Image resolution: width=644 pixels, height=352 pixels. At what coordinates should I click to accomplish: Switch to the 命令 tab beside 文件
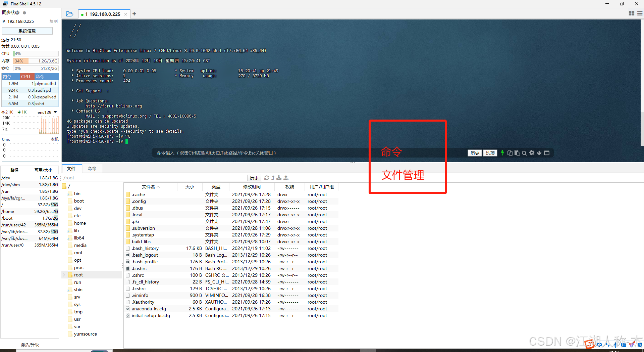pos(92,169)
